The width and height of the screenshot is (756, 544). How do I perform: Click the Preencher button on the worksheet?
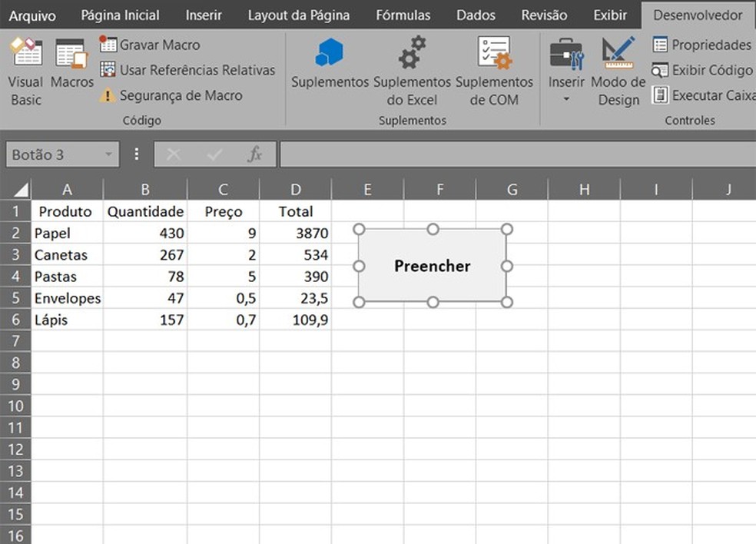tap(432, 266)
